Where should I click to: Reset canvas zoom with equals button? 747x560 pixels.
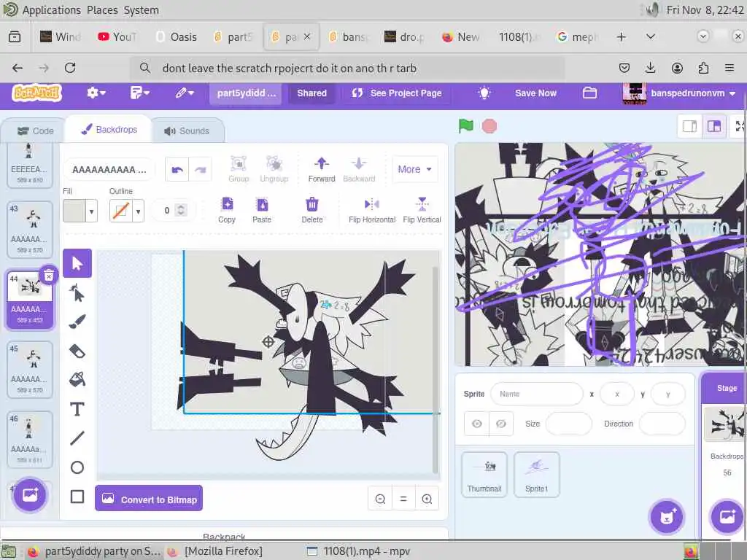[403, 499]
